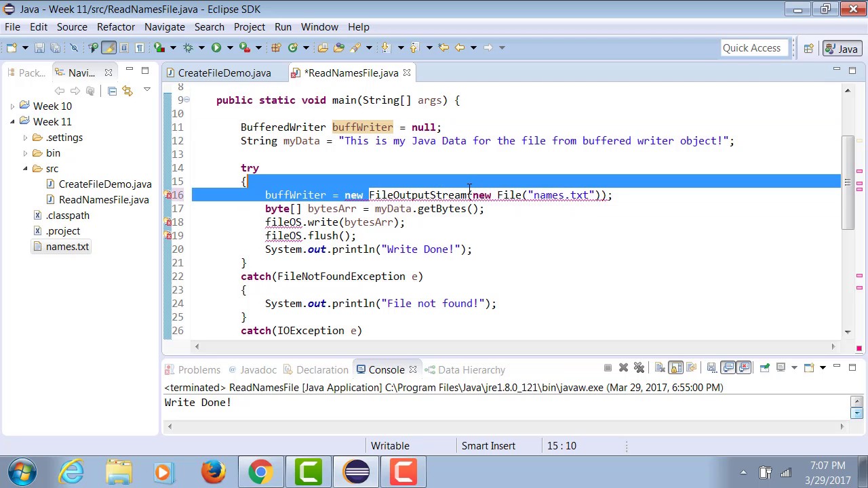Click the error marker on line 19
Viewport: 868px width, 488px height.
(x=167, y=236)
